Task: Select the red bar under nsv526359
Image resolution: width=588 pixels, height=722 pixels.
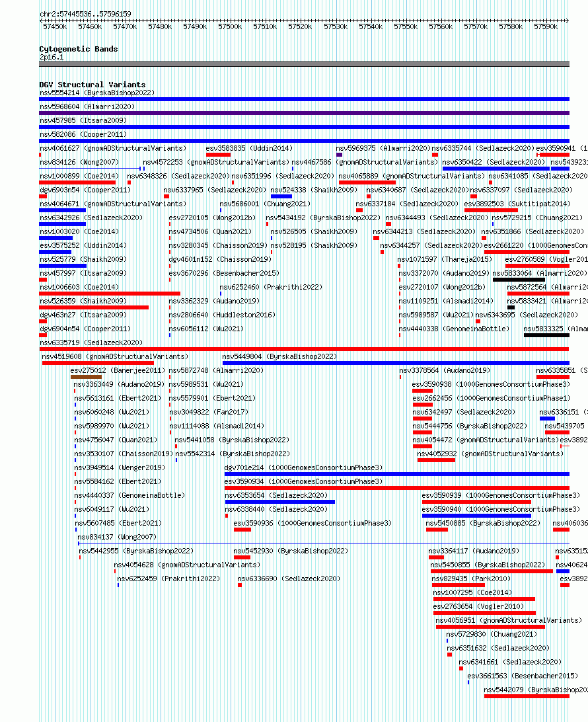Action: click(94, 307)
